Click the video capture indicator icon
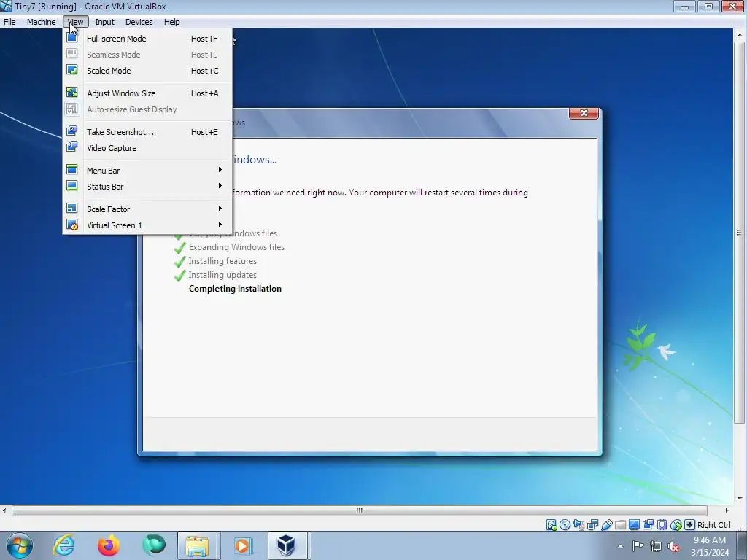Screen dimensions: 747x560 [648, 525]
